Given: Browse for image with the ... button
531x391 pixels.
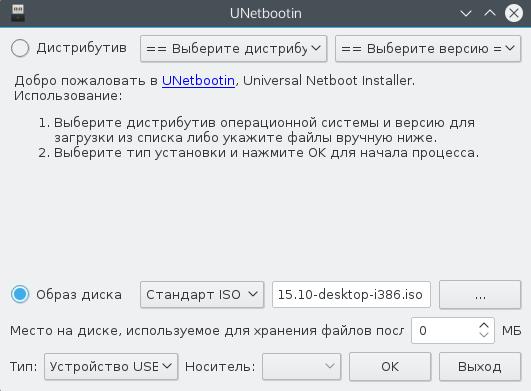Looking at the screenshot, I should pyautogui.click(x=480, y=295).
